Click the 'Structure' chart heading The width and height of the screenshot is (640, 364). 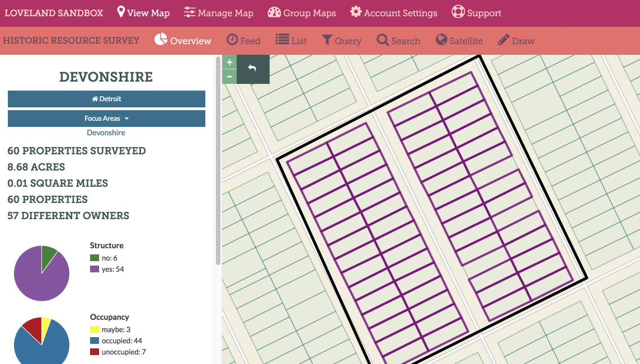click(106, 245)
